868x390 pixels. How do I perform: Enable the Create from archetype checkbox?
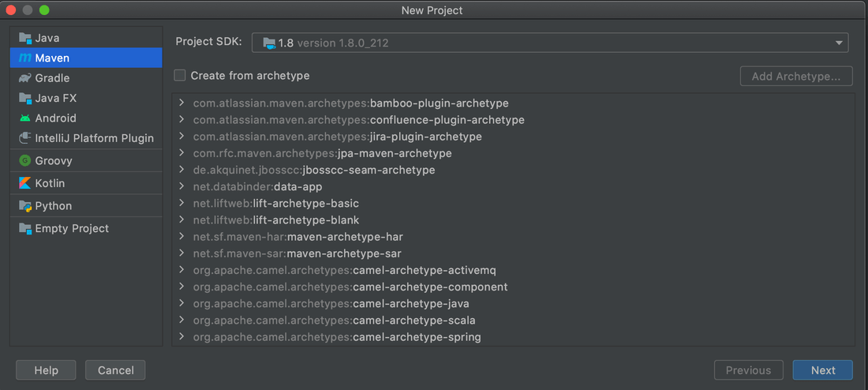(x=180, y=76)
